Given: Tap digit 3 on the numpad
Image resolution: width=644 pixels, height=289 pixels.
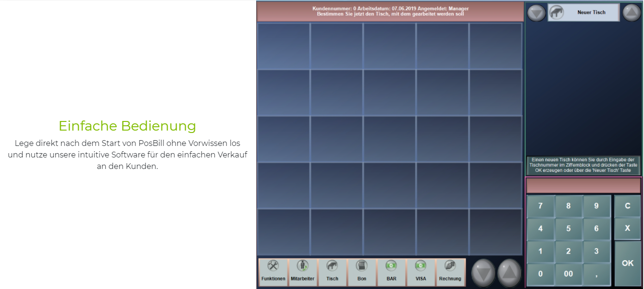Looking at the screenshot, I should [x=596, y=252].
